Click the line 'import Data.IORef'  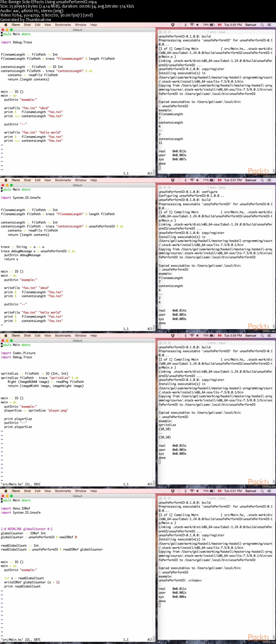(x=16, y=509)
